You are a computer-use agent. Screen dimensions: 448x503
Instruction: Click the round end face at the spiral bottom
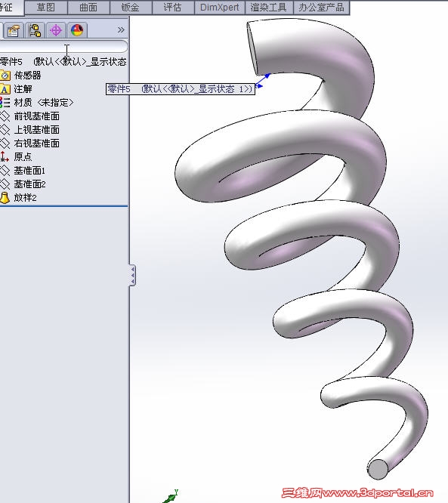(x=378, y=470)
